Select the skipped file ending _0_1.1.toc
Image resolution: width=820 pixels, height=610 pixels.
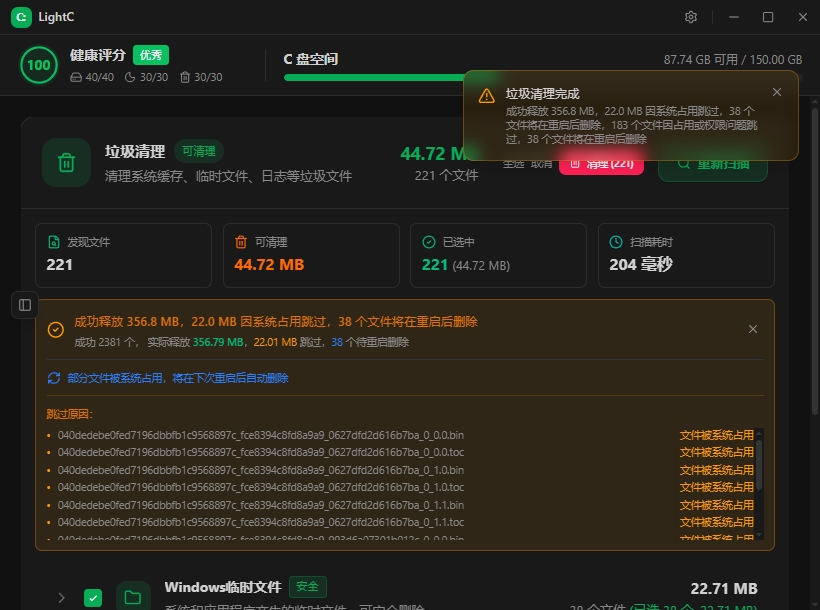pos(260,522)
